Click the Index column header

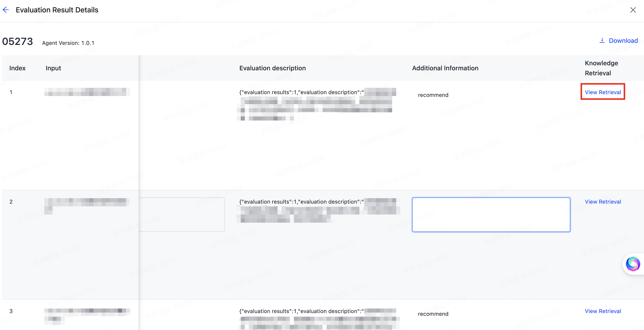click(18, 68)
